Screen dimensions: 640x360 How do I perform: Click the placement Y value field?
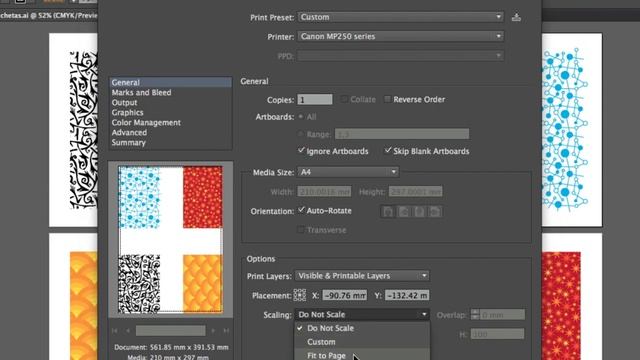click(x=407, y=295)
